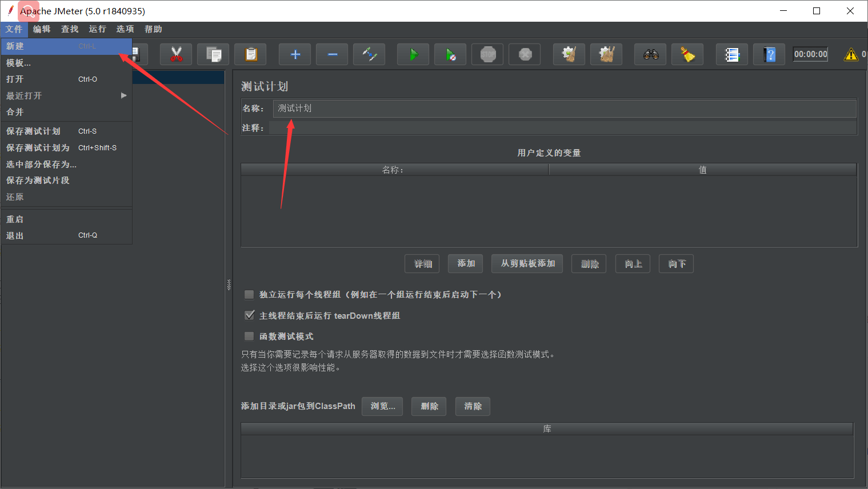Click the Paste clipboard toolbar icon
This screenshot has height=489, width=868.
click(x=250, y=54)
